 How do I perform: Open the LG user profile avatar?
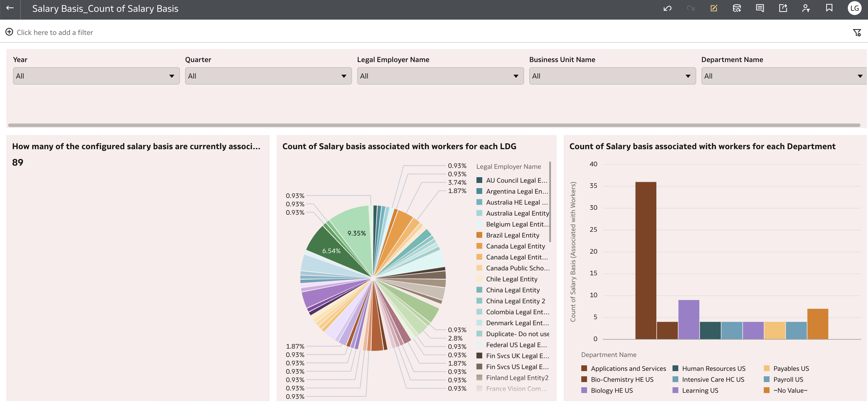854,8
